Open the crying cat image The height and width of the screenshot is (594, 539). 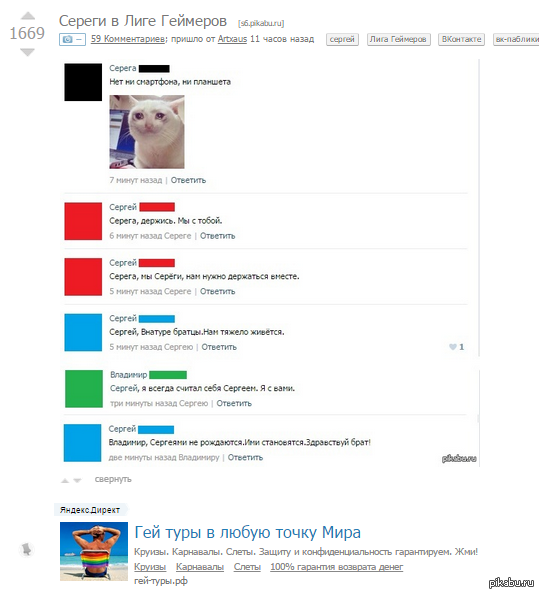click(147, 132)
